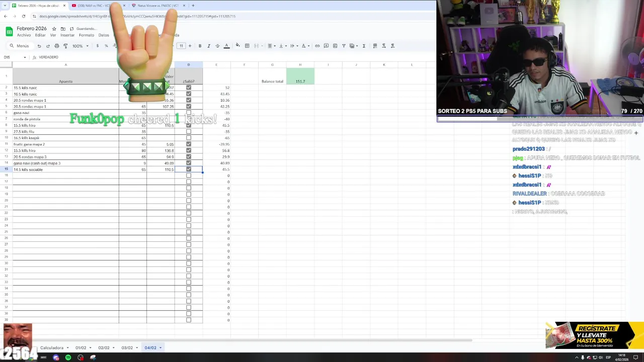Image resolution: width=644 pixels, height=362 pixels.
Task: Click the print icon
Action: pos(56,46)
